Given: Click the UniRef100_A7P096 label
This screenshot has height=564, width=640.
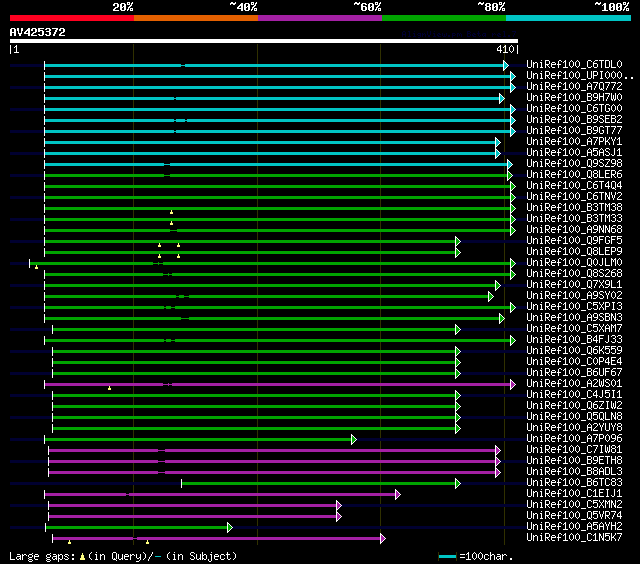Looking at the screenshot, I should pyautogui.click(x=574, y=439).
